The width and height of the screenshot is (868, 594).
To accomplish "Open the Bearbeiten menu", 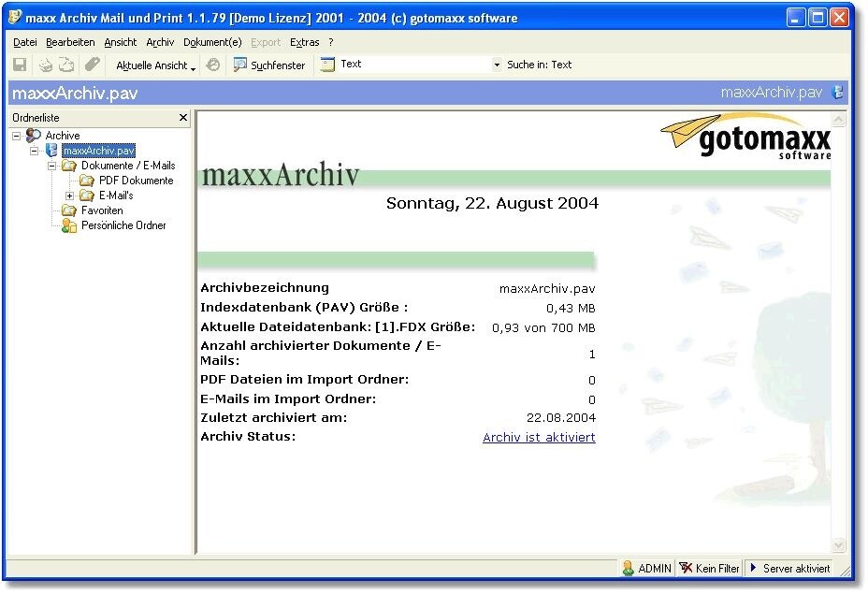I will point(70,42).
